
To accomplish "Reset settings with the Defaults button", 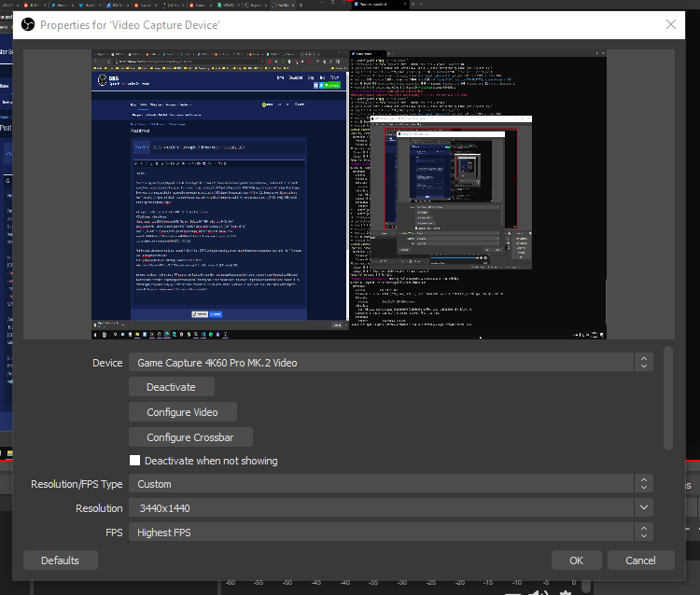I will [61, 560].
